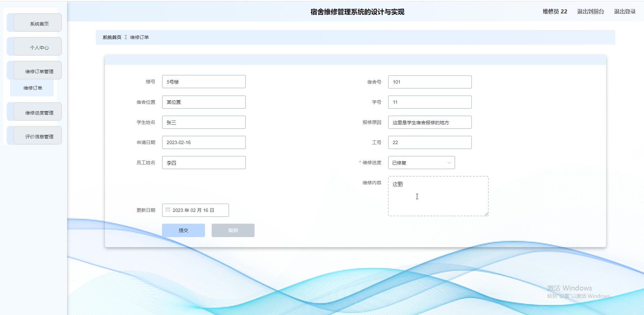Click the 楼号 input containing 5号楼
The height and width of the screenshot is (315, 644).
[204, 82]
